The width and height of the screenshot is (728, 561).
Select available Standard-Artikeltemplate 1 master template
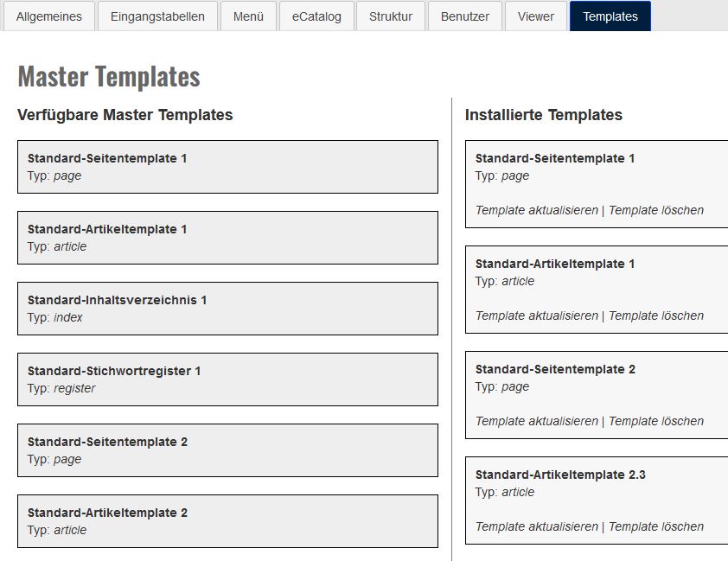point(227,238)
